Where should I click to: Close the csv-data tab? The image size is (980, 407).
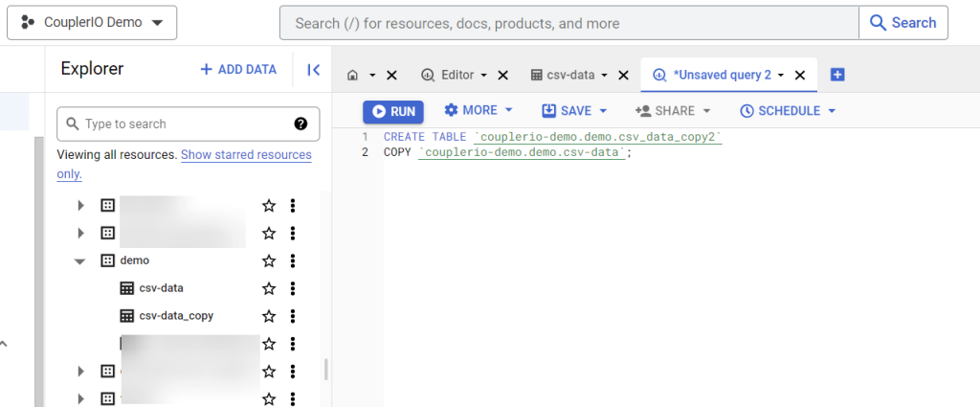pyautogui.click(x=623, y=75)
